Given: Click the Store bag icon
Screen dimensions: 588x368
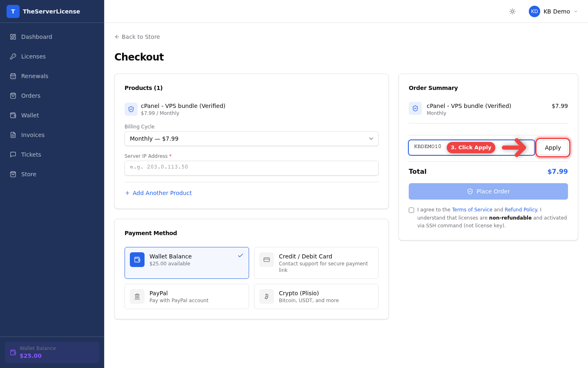Looking at the screenshot, I should (13, 174).
